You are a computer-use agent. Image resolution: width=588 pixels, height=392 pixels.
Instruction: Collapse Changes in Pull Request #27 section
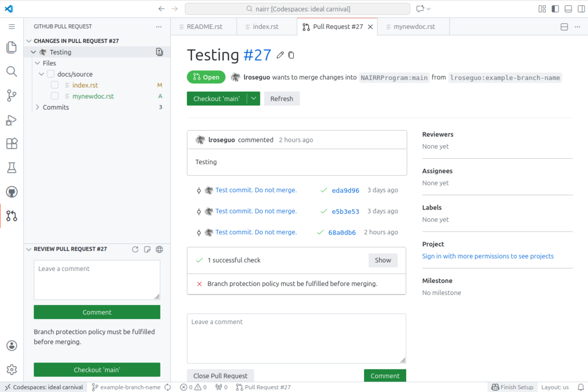pos(29,41)
